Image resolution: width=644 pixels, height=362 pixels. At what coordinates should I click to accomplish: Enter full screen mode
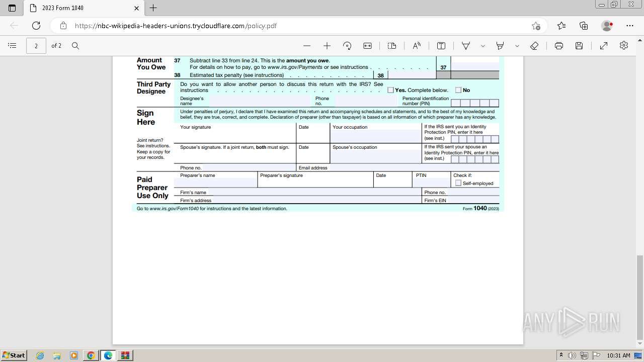click(x=604, y=46)
